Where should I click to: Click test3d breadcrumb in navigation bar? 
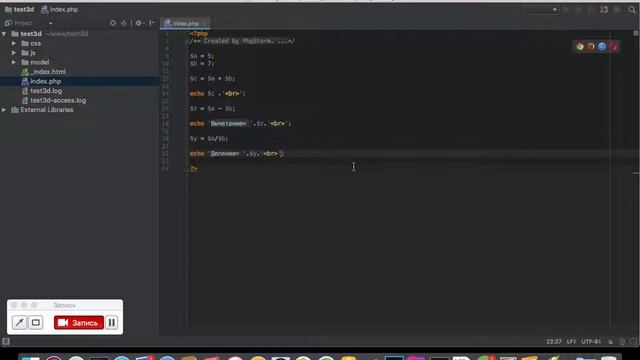(19, 9)
